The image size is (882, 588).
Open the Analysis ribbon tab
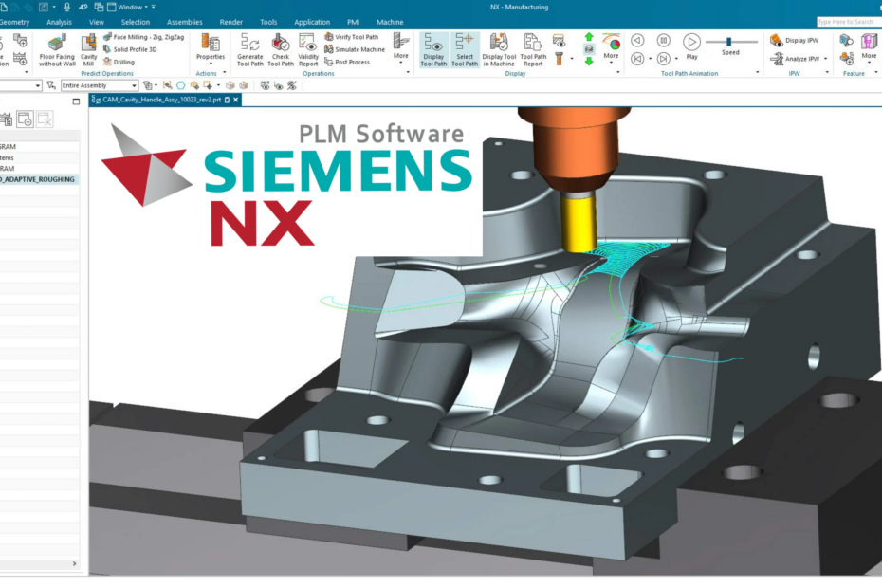(59, 22)
